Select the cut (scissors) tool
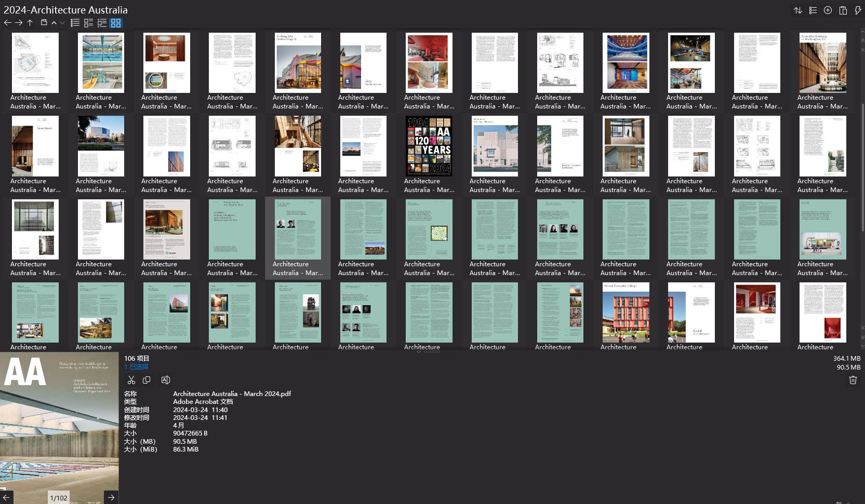The height and width of the screenshot is (504, 865). click(131, 380)
